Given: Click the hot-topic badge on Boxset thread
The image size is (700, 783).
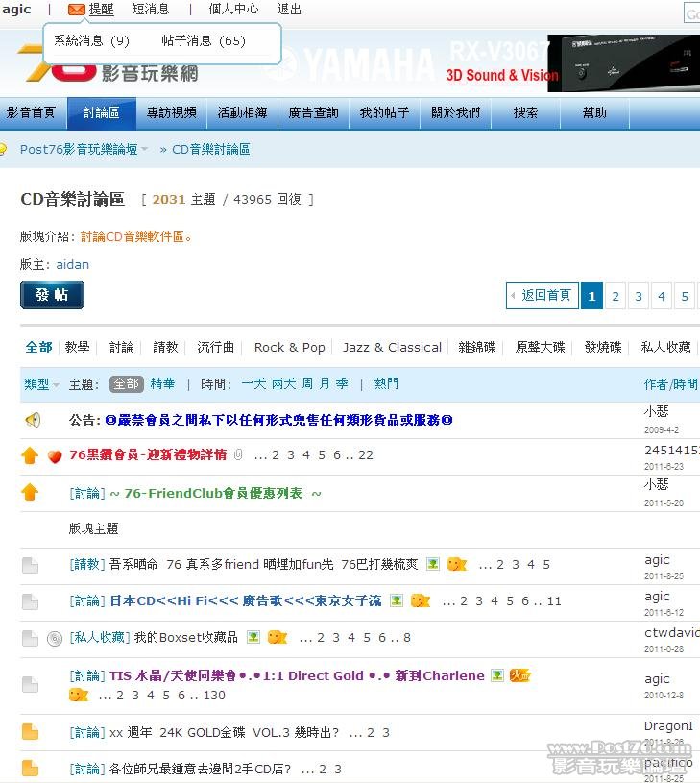Looking at the screenshot, I should 278,637.
